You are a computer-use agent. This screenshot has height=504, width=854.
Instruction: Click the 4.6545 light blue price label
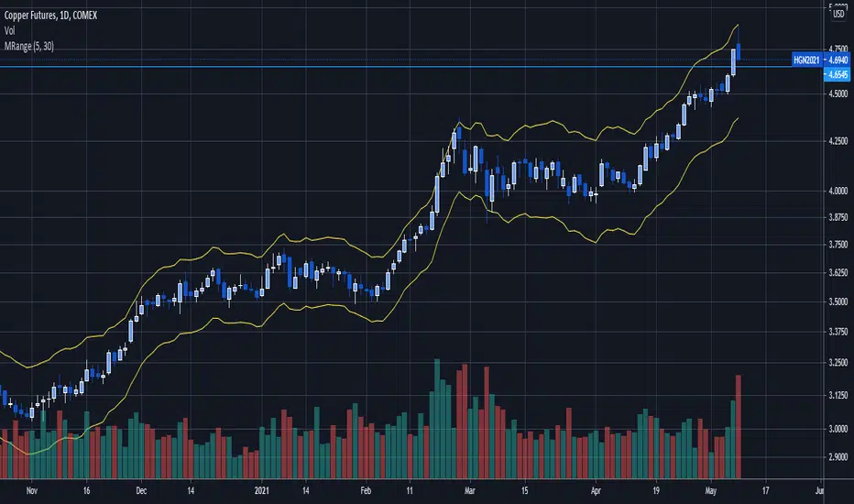click(x=836, y=72)
